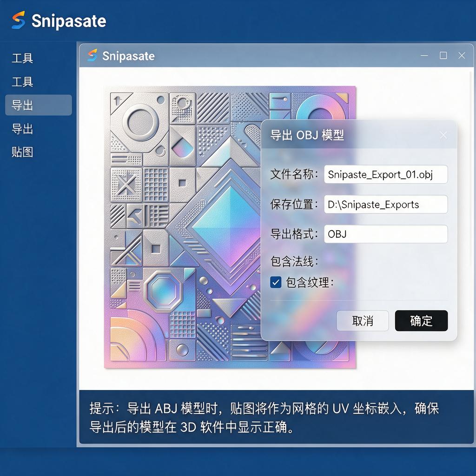The width and height of the screenshot is (476, 476).
Task: Click the 保存位置 field D:\Snipaste_Exports
Action: [386, 205]
